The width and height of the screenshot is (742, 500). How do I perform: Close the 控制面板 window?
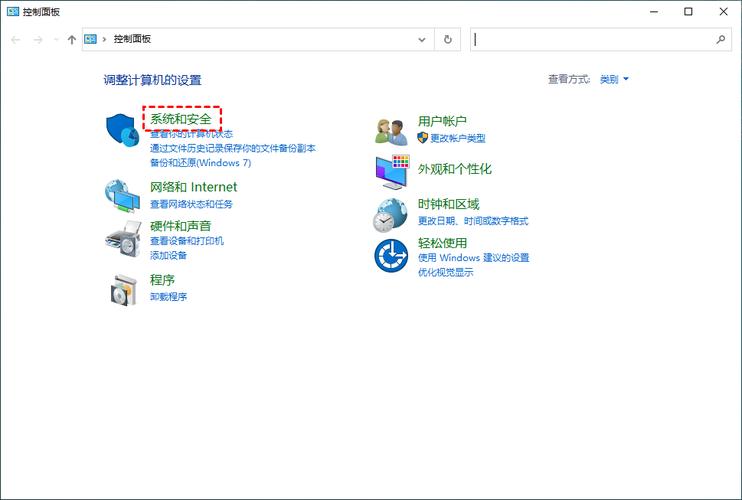pos(723,11)
